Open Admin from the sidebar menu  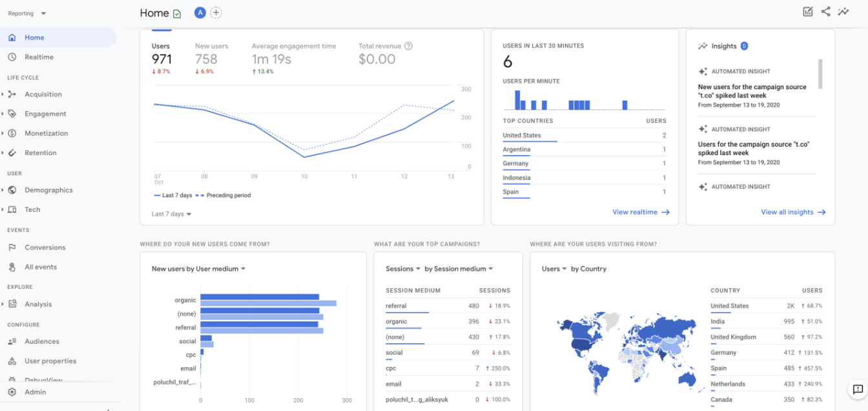[36, 392]
